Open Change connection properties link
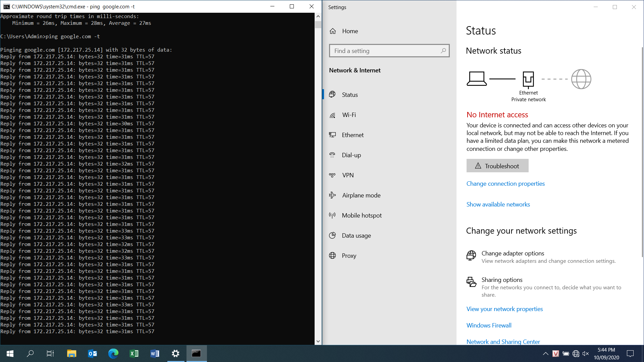The width and height of the screenshot is (644, 362). [x=505, y=184]
